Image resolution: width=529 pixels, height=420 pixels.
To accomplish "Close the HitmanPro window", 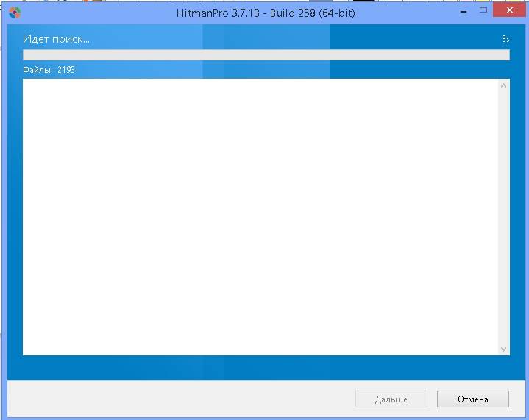I will coord(510,10).
